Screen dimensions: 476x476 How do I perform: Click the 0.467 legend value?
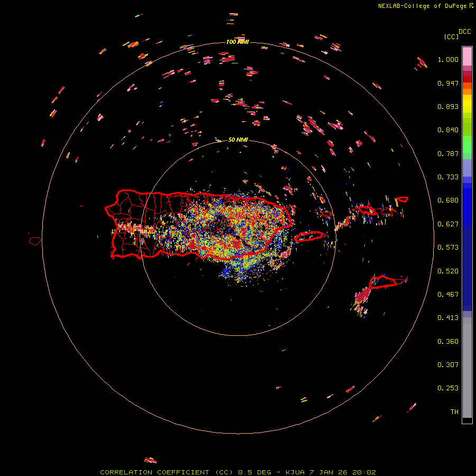click(448, 295)
